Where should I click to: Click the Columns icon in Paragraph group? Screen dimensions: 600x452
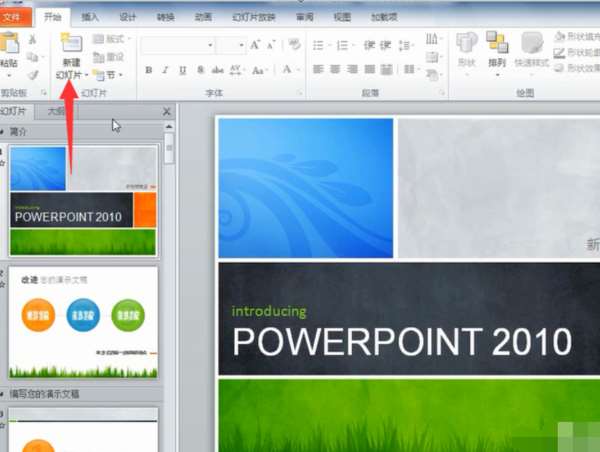coord(409,69)
